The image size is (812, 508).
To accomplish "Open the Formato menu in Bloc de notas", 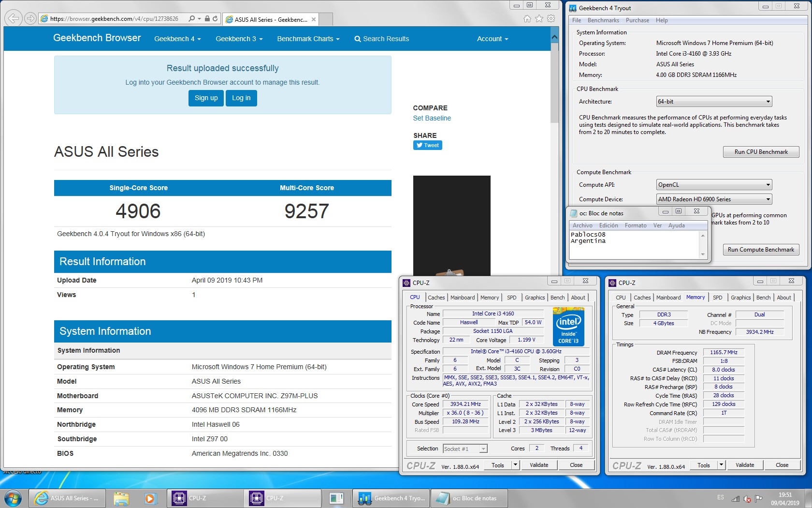I will tap(636, 225).
